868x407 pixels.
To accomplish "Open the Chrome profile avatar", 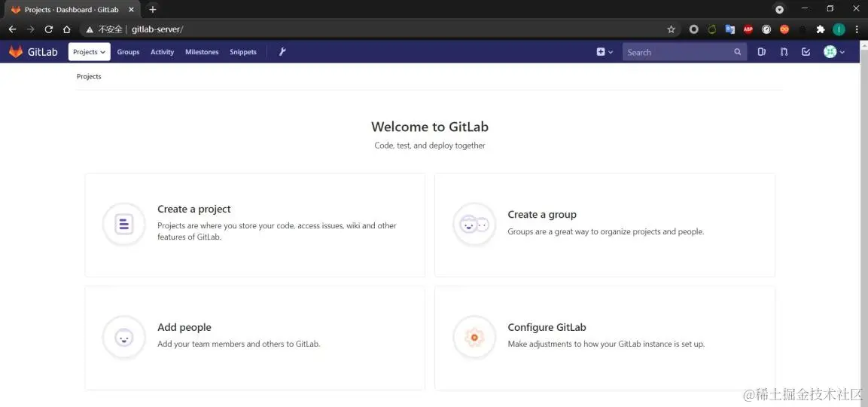I will coord(839,29).
